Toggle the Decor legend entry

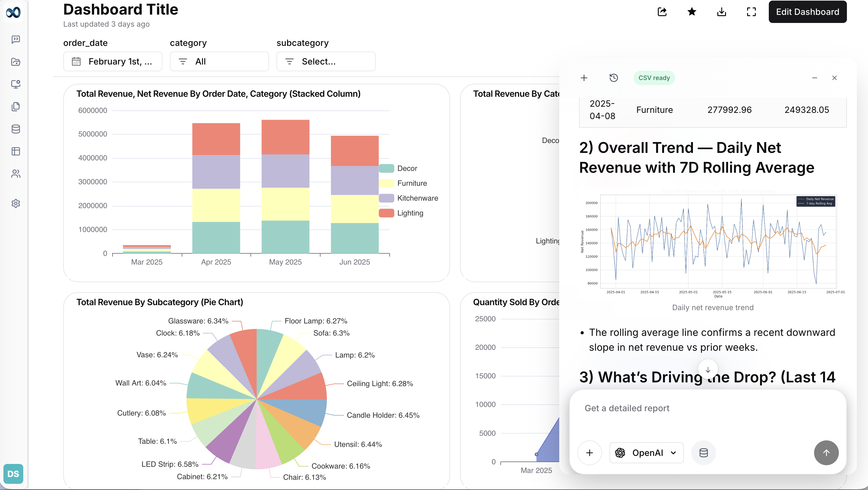(407, 168)
